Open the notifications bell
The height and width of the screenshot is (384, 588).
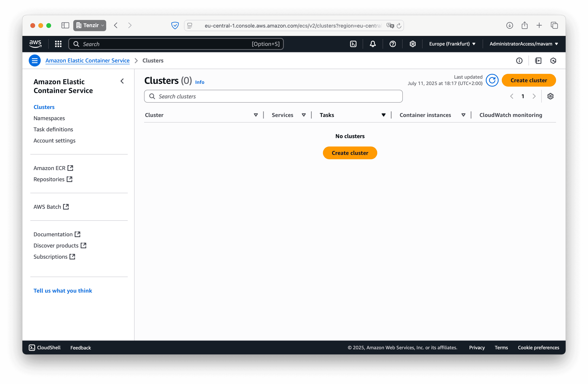pyautogui.click(x=373, y=44)
